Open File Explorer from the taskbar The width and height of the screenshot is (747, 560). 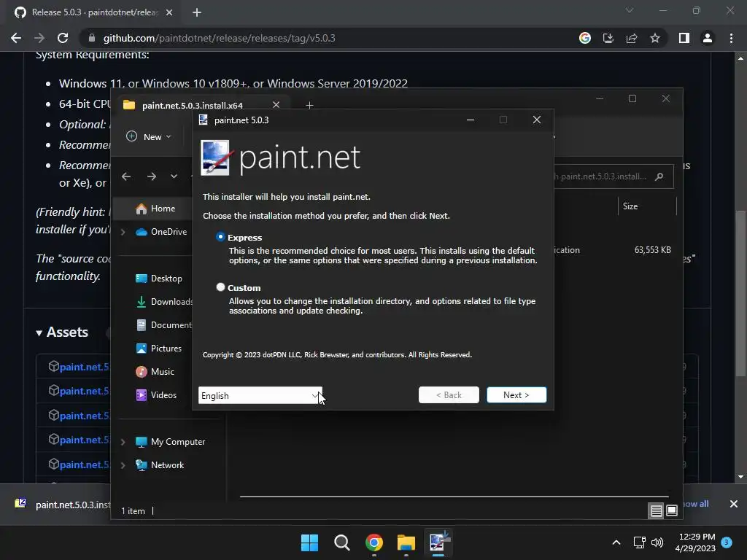pyautogui.click(x=406, y=542)
